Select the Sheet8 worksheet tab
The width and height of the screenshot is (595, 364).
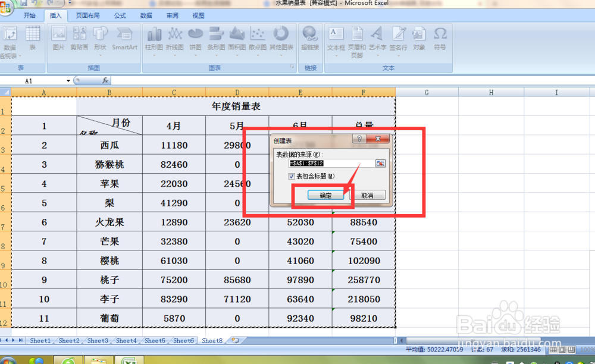pos(212,340)
